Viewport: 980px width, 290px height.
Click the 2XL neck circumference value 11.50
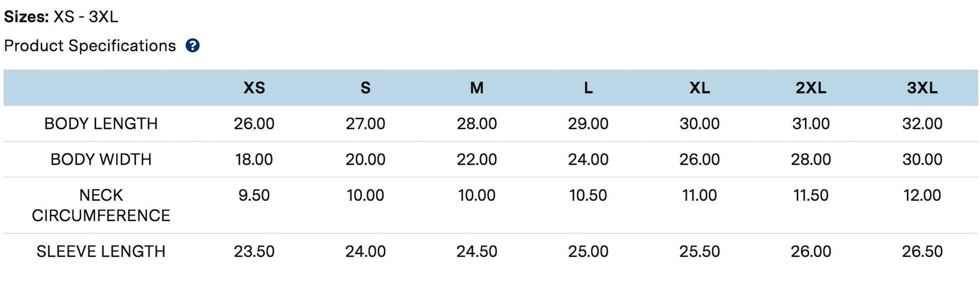tap(811, 195)
